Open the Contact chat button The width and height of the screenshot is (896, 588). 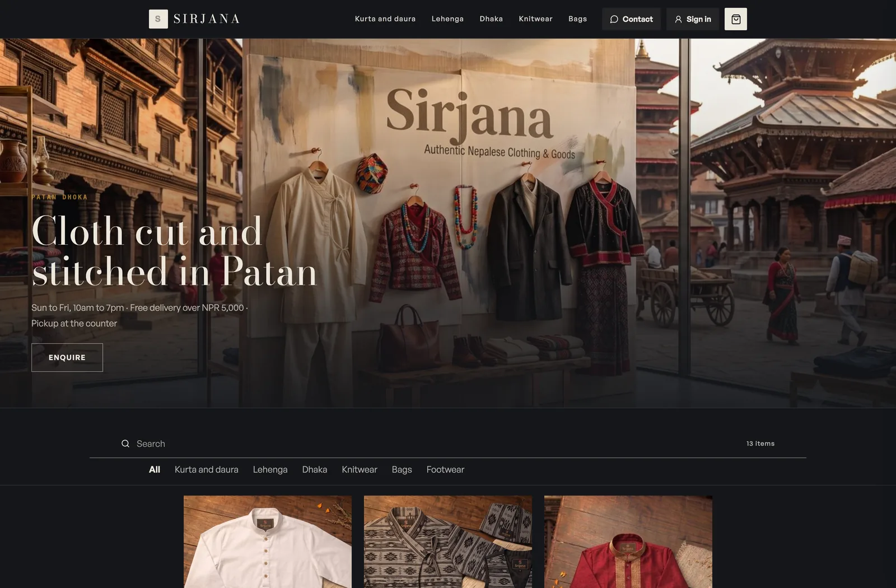[x=631, y=19]
